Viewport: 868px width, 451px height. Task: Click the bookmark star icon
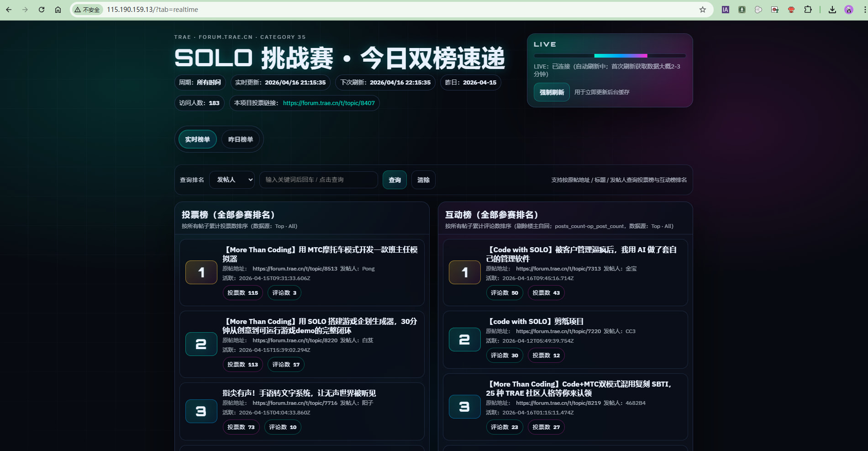(x=702, y=10)
